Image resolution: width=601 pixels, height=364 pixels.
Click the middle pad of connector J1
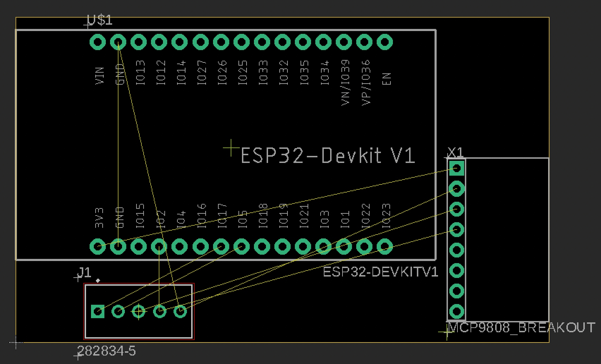tap(139, 311)
